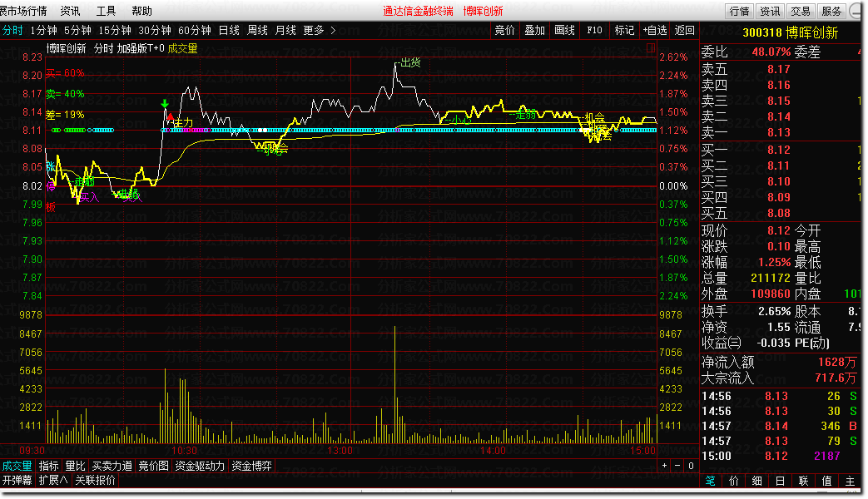Image resolution: width=868 pixels, height=499 pixels.
Task: Select the 指标 tab below chart
Action: (49, 466)
